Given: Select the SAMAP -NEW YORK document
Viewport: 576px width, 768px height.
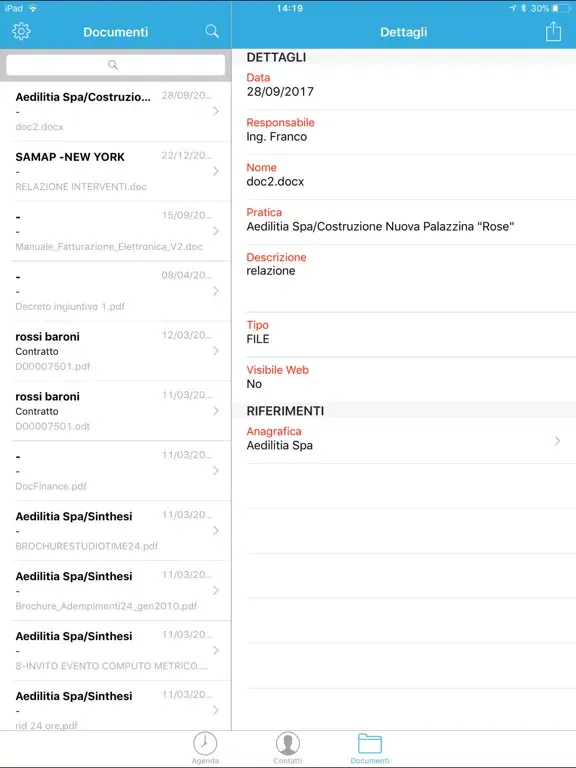Looking at the screenshot, I should click(70, 157).
